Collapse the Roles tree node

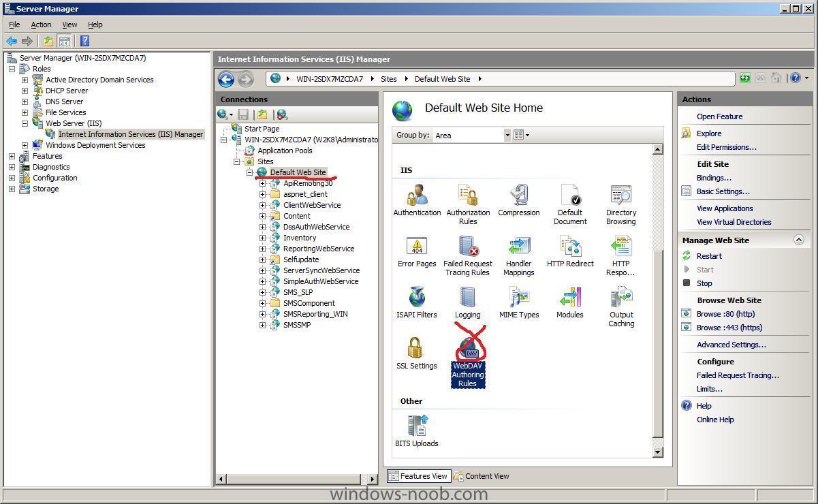[12, 69]
